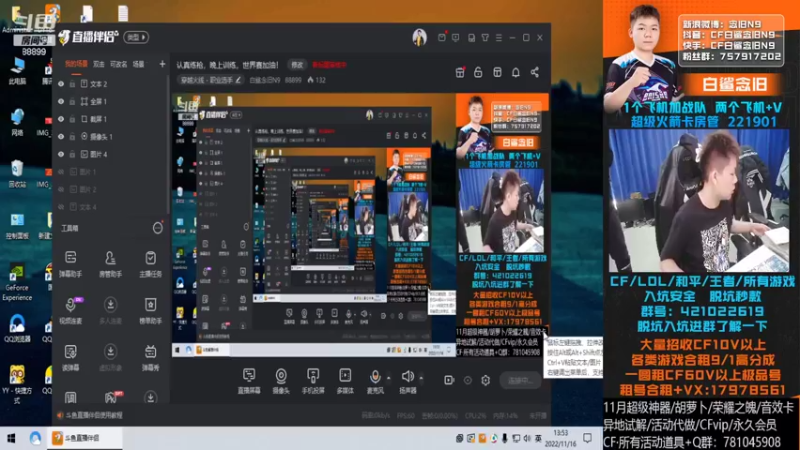The height and width of the screenshot is (450, 800).
Task: Click the red status text next to 修改
Action: point(329,65)
